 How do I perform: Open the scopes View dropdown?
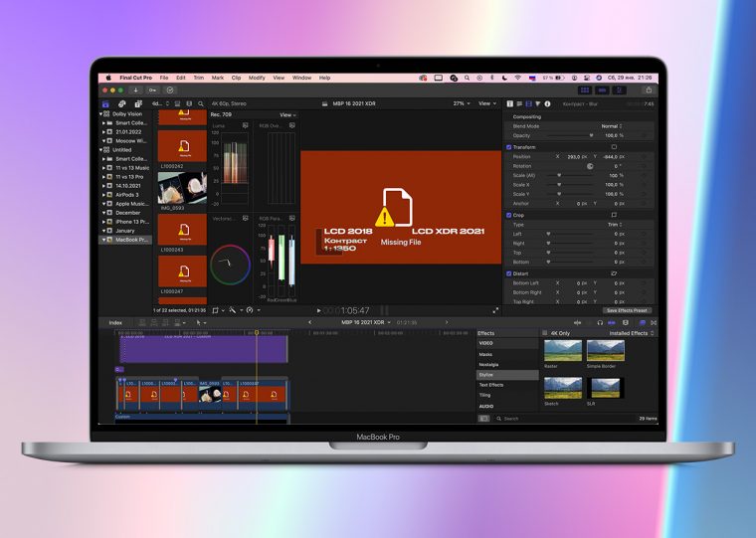point(287,114)
